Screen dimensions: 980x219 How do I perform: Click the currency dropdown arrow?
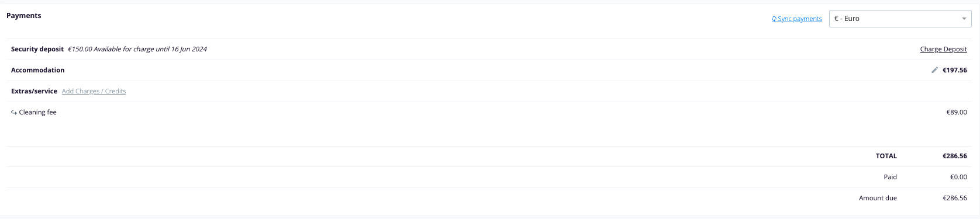964,19
